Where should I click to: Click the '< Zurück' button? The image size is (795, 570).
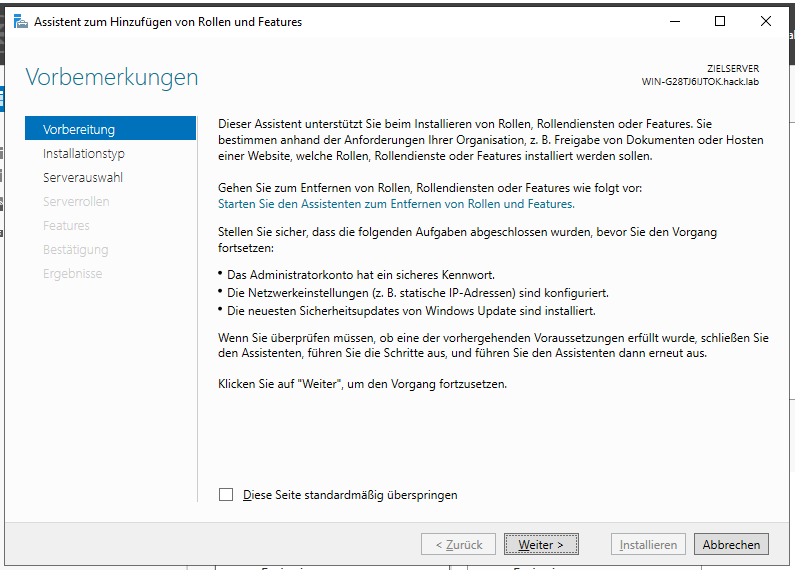tap(458, 545)
